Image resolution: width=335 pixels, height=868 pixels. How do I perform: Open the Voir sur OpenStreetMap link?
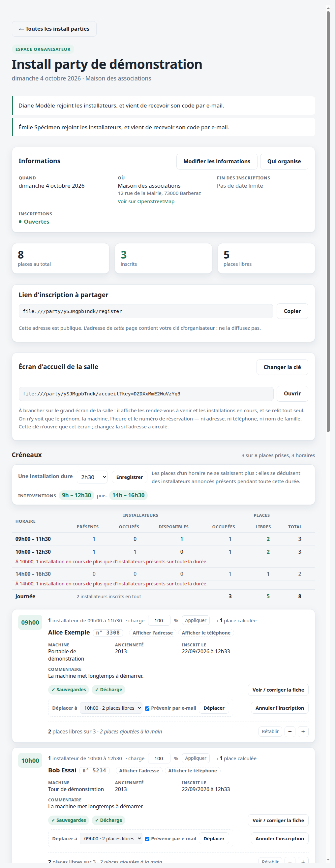click(146, 201)
